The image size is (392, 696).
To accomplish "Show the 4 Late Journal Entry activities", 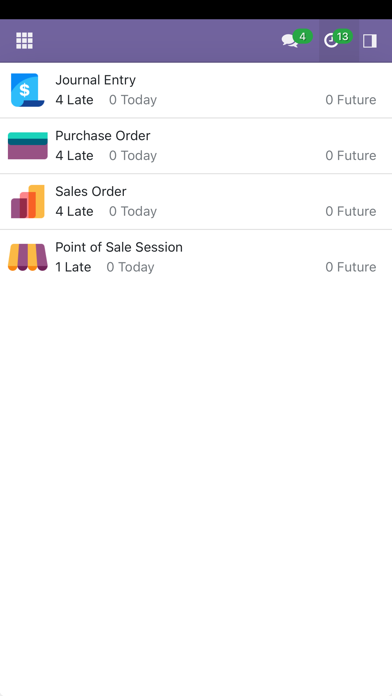I will tap(74, 100).
